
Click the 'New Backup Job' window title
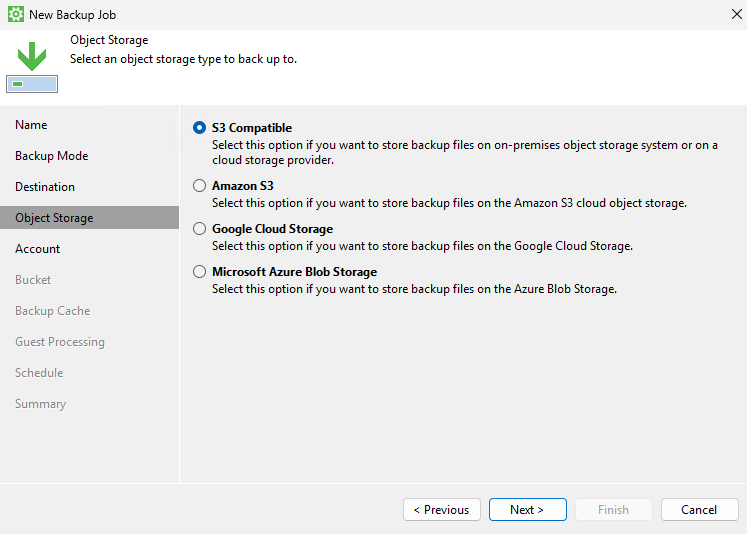(72, 15)
